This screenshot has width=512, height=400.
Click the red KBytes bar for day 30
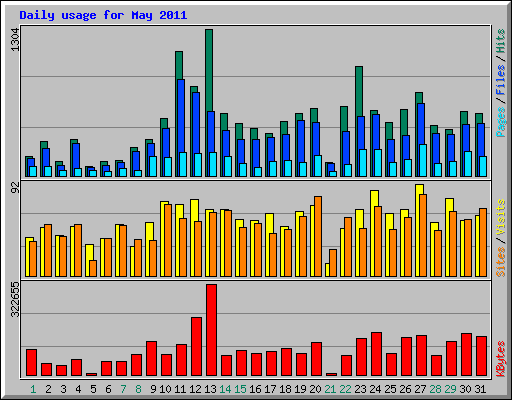click(466, 355)
